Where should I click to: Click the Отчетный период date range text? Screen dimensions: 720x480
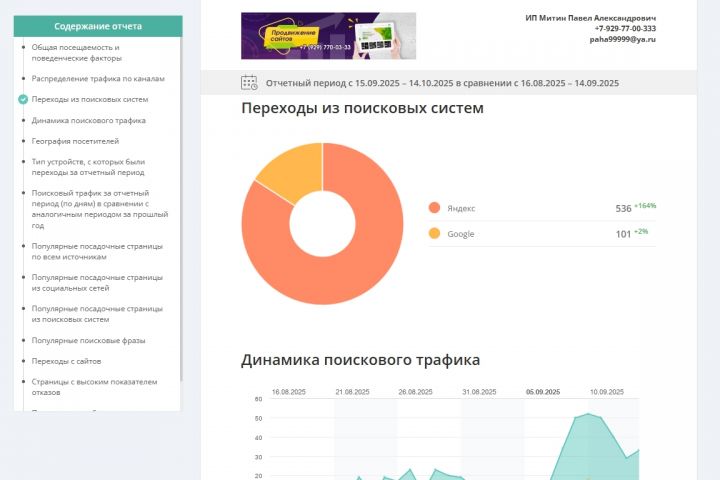(x=442, y=83)
